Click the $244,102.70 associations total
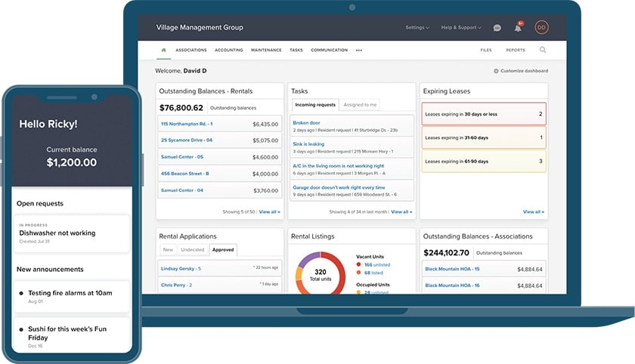635x364 pixels. pyautogui.click(x=446, y=253)
